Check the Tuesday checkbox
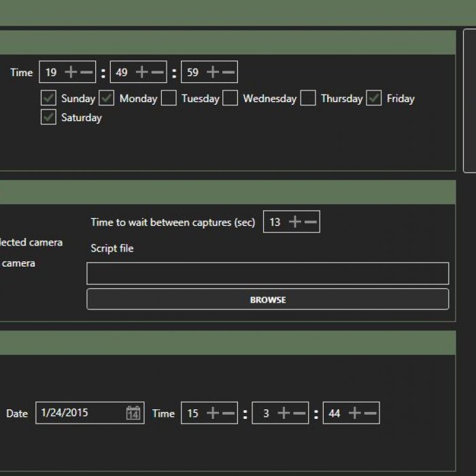This screenshot has height=476, width=476. (169, 98)
